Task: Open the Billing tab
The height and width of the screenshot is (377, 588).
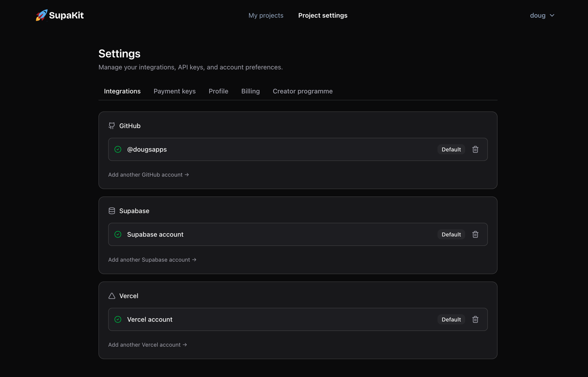Action: tap(251, 91)
